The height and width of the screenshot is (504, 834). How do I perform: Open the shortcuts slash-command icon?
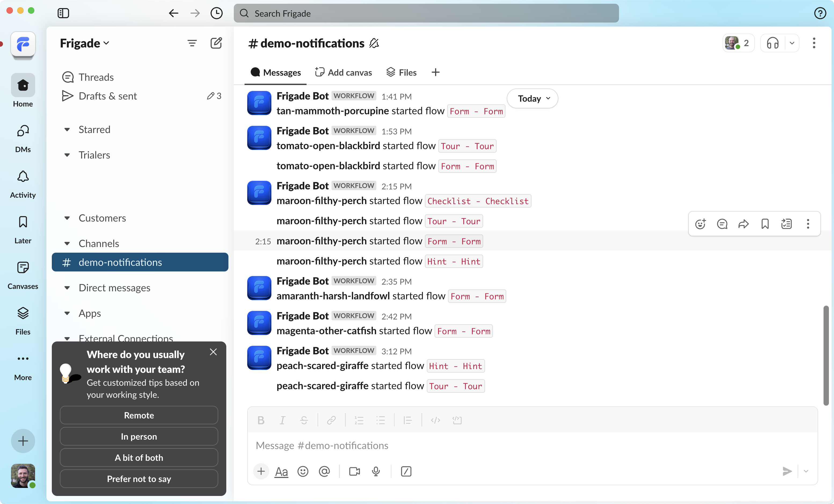tap(405, 471)
